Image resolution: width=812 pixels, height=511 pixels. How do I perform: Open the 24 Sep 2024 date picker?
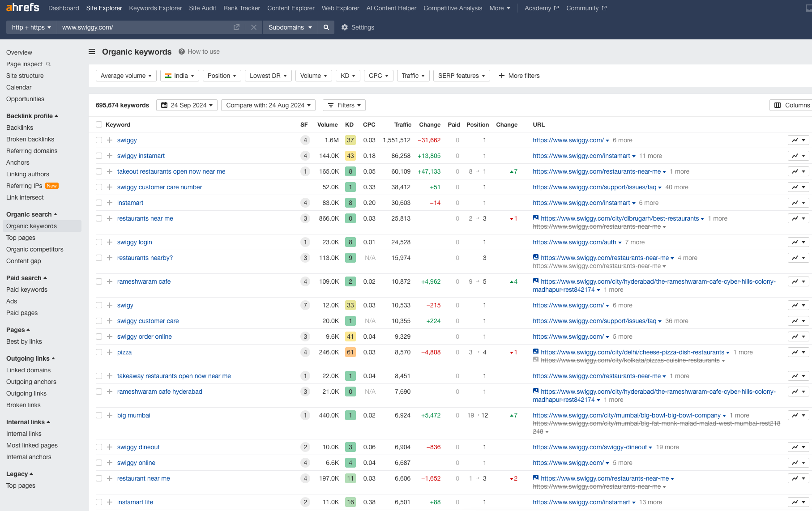point(187,105)
